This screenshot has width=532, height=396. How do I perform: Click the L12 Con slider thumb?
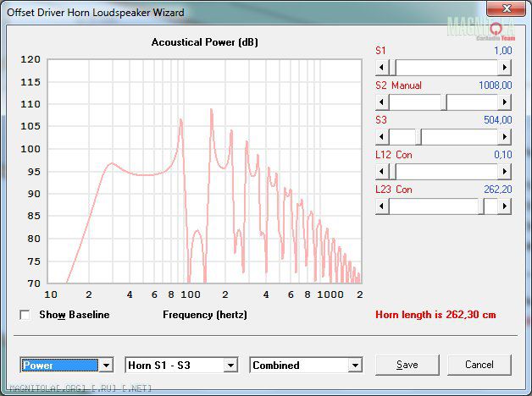[392, 172]
